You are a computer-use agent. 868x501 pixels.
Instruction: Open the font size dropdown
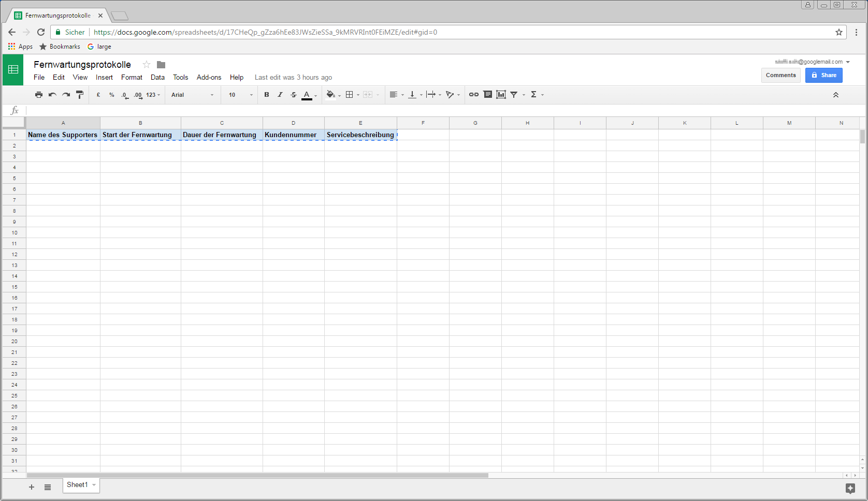[x=241, y=95]
